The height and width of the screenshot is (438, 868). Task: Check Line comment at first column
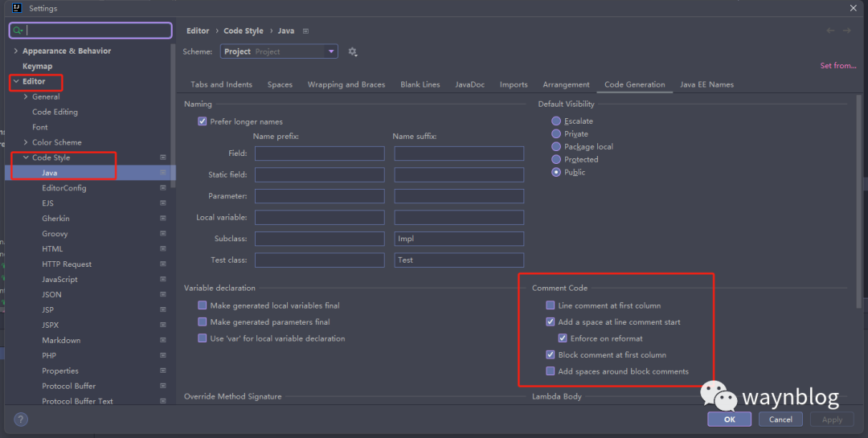point(551,305)
